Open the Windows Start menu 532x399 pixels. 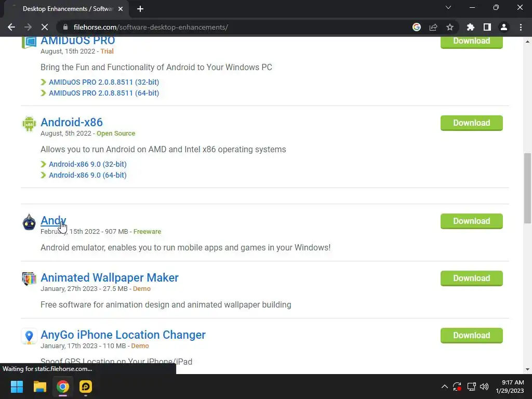coord(17,387)
